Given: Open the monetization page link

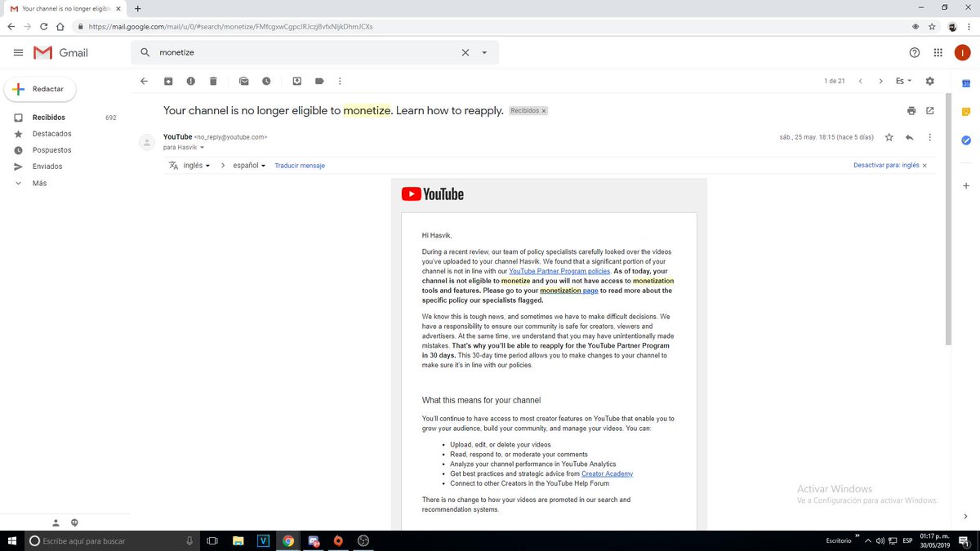Looking at the screenshot, I should [x=569, y=290].
